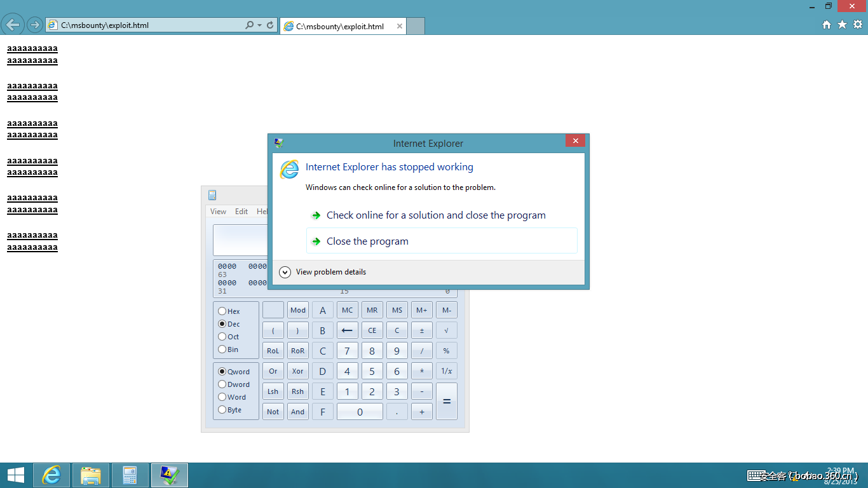Click the Home icon in Internet Explorer
Viewport: 868px width, 488px height.
pos(826,25)
